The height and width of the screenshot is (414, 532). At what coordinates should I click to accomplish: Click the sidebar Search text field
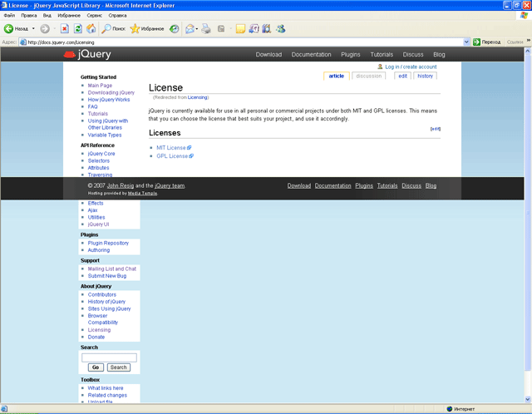click(x=109, y=357)
